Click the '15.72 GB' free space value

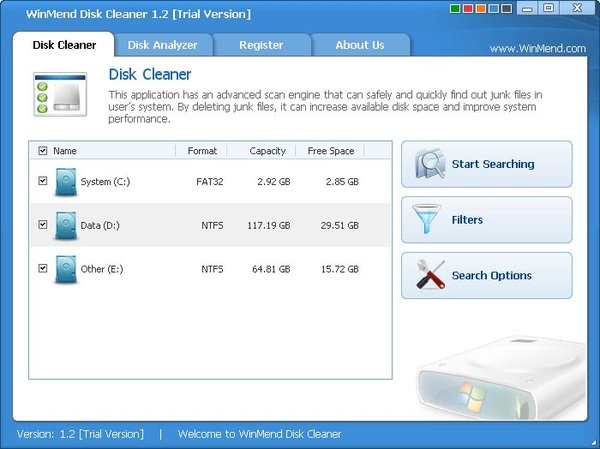tap(340, 269)
